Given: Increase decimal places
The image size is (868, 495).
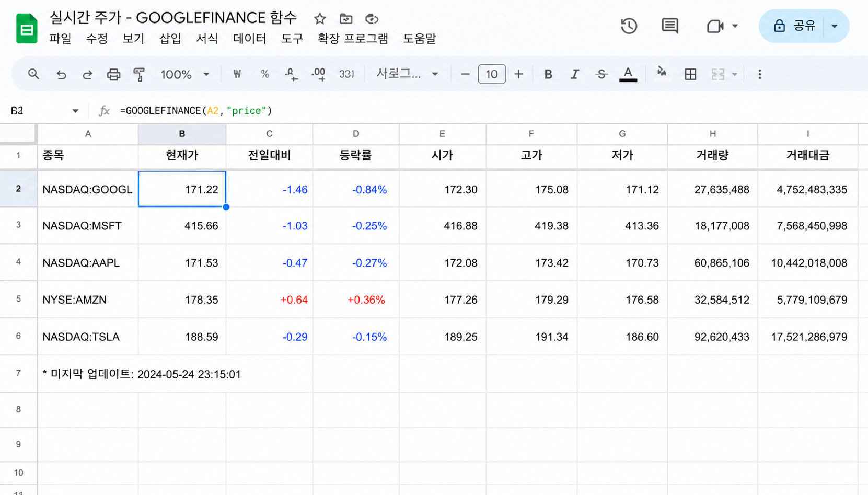Looking at the screenshot, I should click(318, 74).
